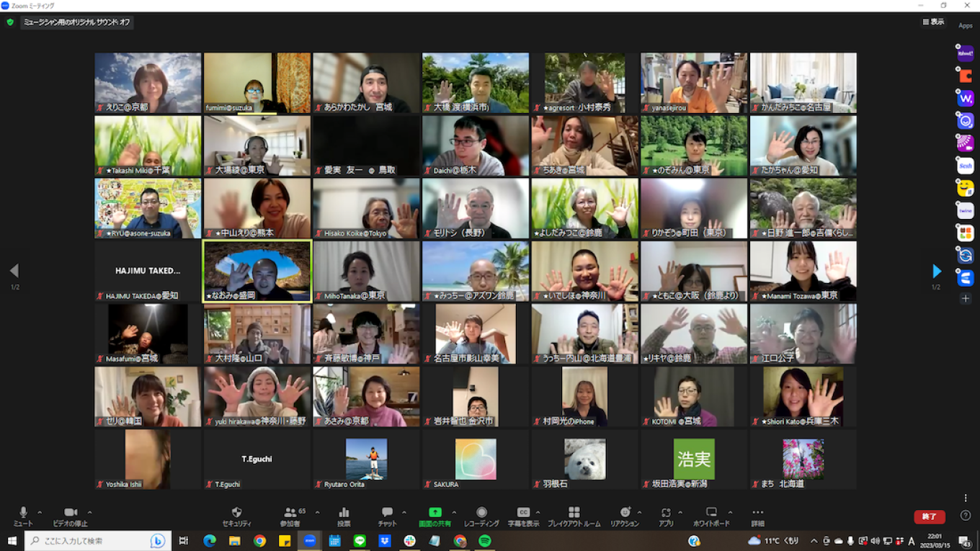Expand audio options arrow beside mute
Screen dimensions: 980x551
tap(40, 513)
